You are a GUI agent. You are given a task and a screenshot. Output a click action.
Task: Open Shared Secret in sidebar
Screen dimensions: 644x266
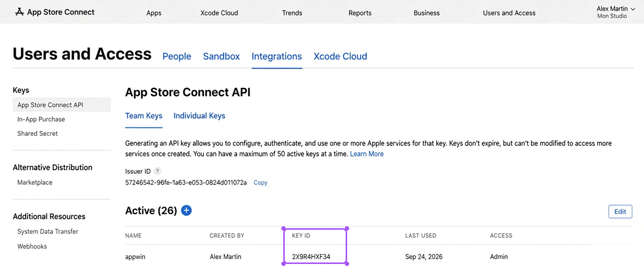(38, 134)
